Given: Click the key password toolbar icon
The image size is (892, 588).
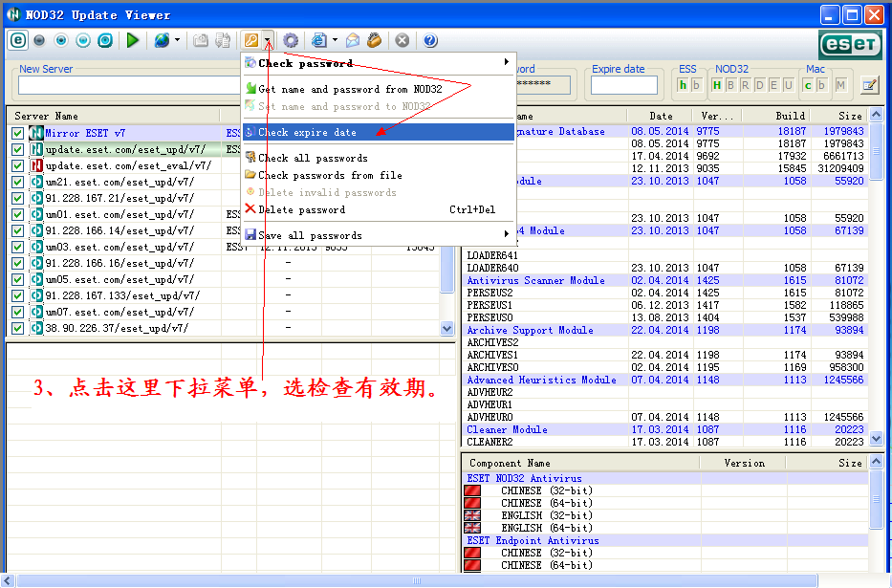Looking at the screenshot, I should coord(250,40).
